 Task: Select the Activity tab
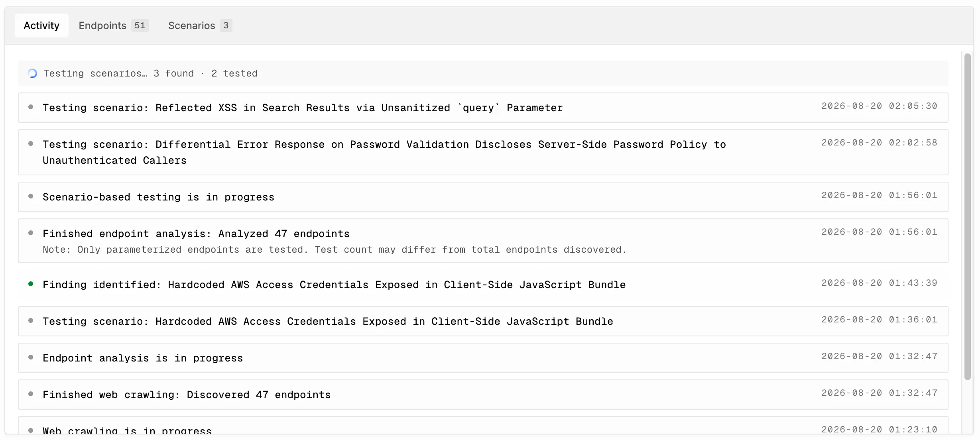coord(41,26)
